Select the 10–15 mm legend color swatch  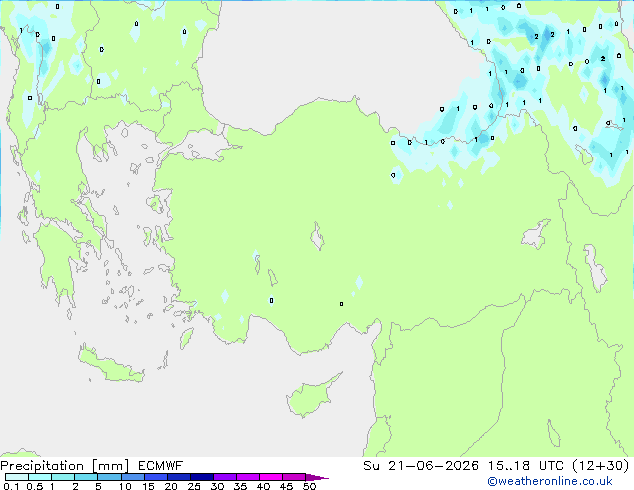(x=132, y=477)
